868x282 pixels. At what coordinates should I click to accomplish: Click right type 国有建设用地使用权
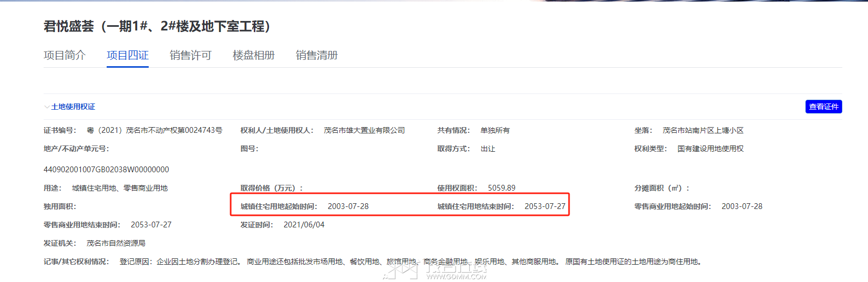710,149
